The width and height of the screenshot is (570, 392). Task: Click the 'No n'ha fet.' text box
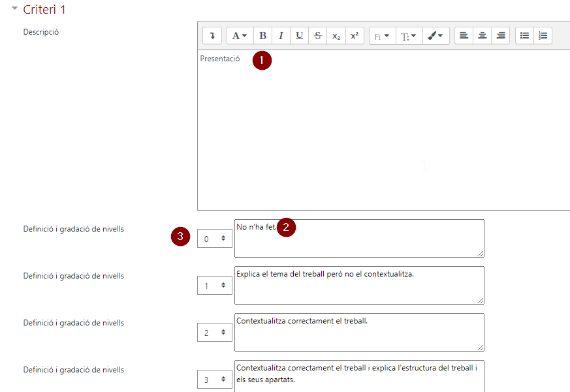[359, 238]
